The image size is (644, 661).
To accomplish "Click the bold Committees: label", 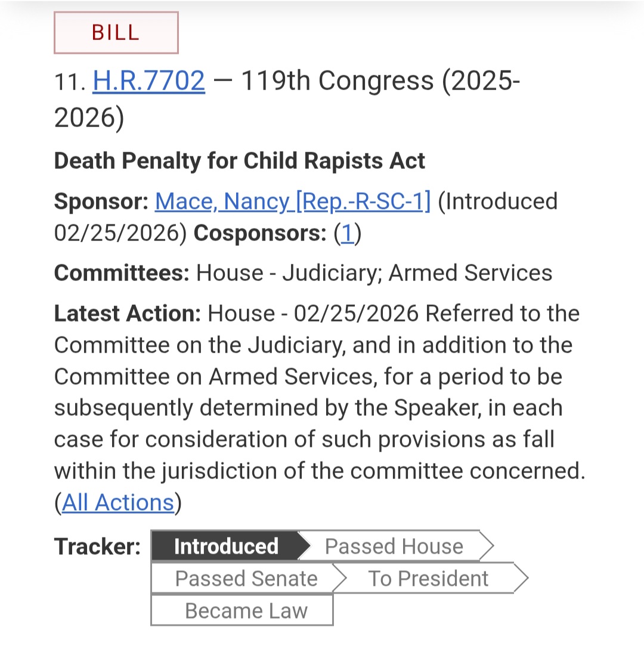I will [122, 273].
